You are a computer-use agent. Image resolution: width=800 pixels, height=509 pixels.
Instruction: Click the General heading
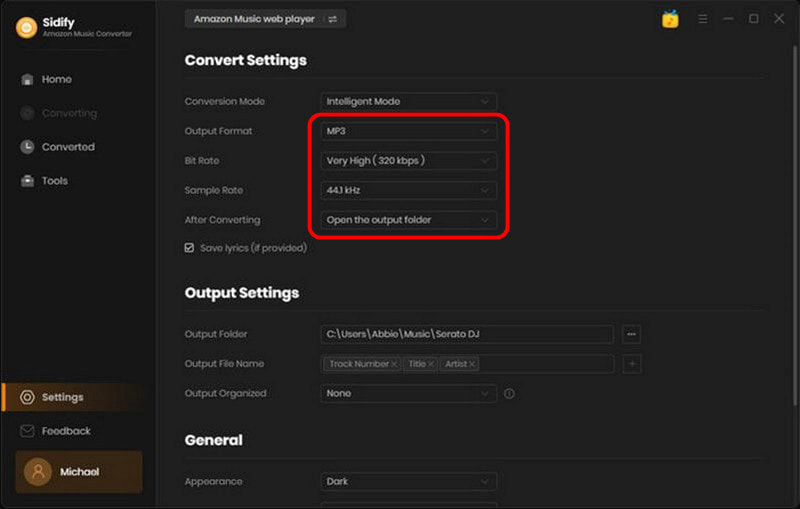214,440
